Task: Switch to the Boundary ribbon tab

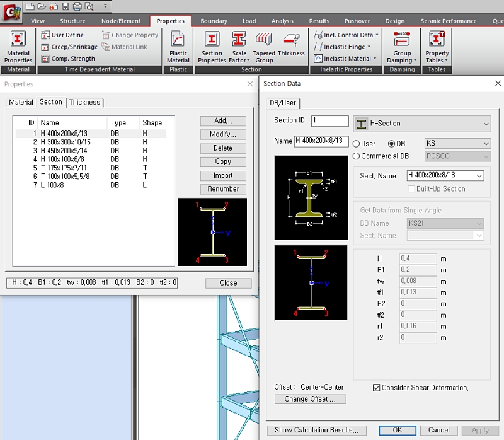Action: pyautogui.click(x=214, y=21)
